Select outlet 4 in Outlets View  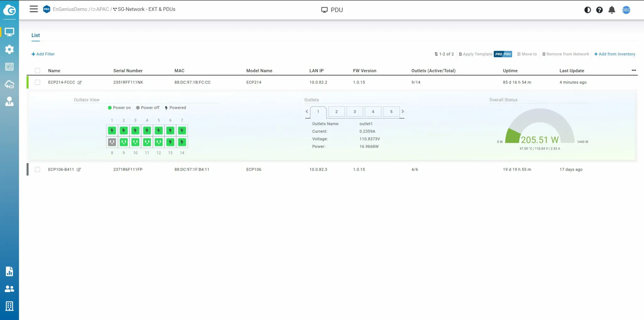[x=147, y=130]
